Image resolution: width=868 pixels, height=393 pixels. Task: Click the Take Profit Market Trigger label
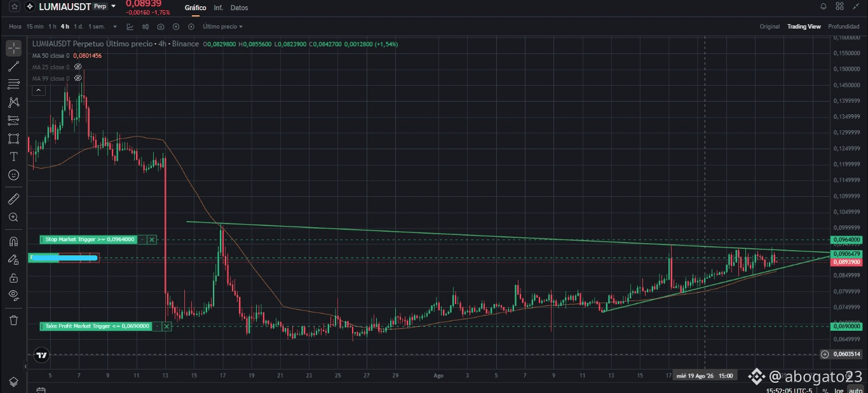[x=97, y=326]
